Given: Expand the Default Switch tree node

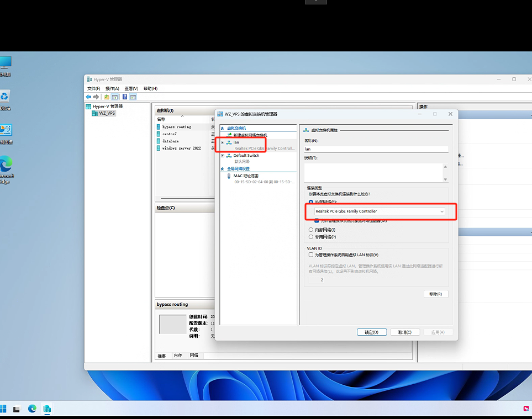Looking at the screenshot, I should click(x=223, y=156).
